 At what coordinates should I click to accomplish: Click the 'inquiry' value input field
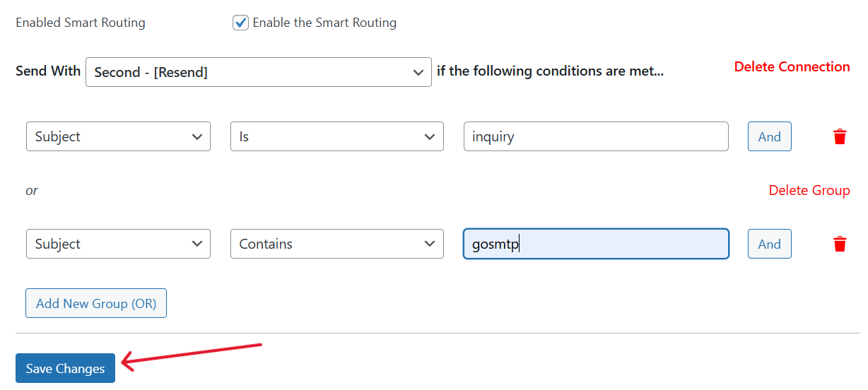pyautogui.click(x=595, y=137)
